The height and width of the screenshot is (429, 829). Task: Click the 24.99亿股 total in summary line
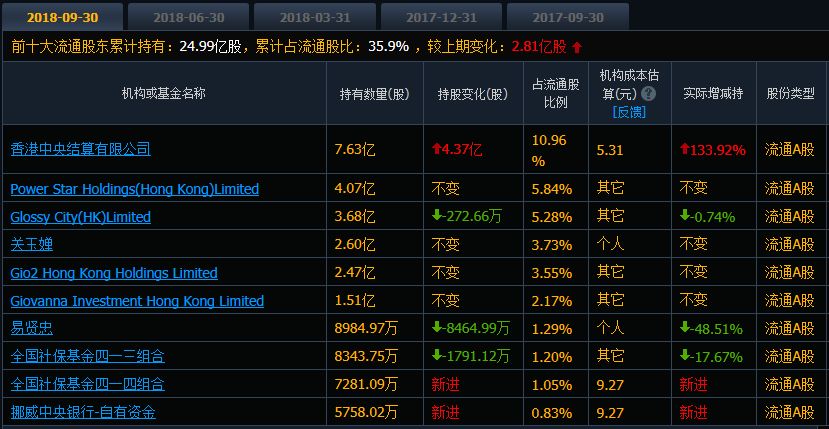[x=210, y=47]
